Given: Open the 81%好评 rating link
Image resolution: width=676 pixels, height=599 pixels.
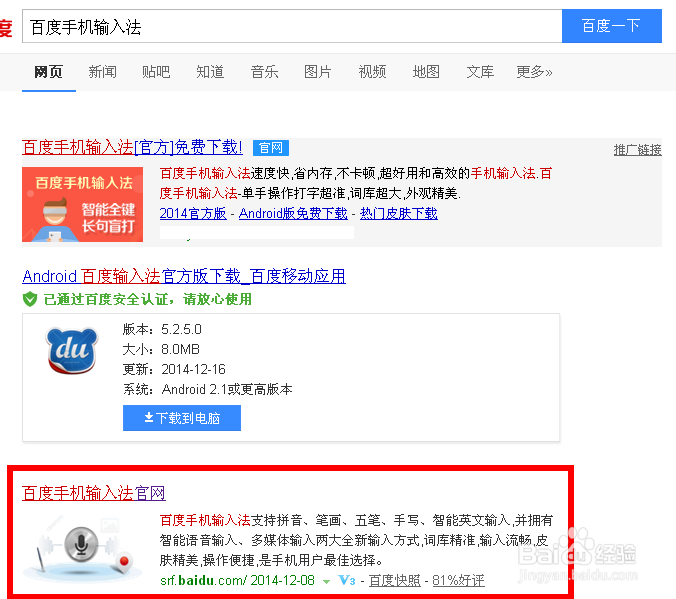Looking at the screenshot, I should (459, 580).
